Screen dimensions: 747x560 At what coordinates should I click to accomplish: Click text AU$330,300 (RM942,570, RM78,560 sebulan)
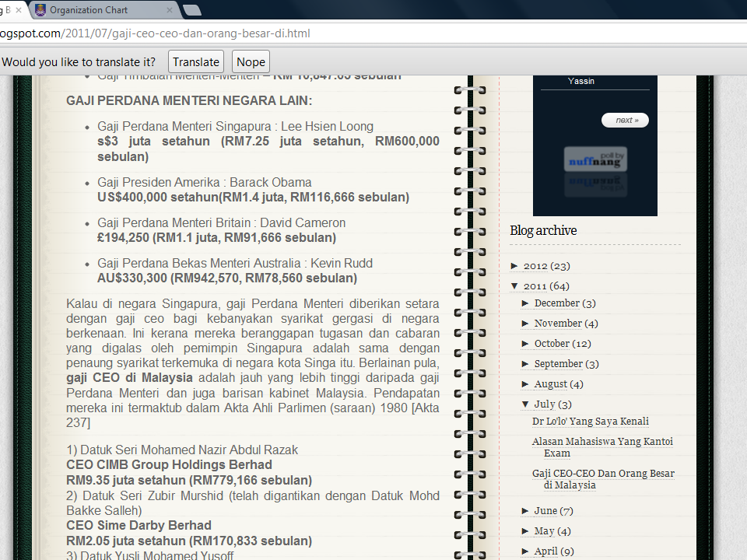coord(227,278)
